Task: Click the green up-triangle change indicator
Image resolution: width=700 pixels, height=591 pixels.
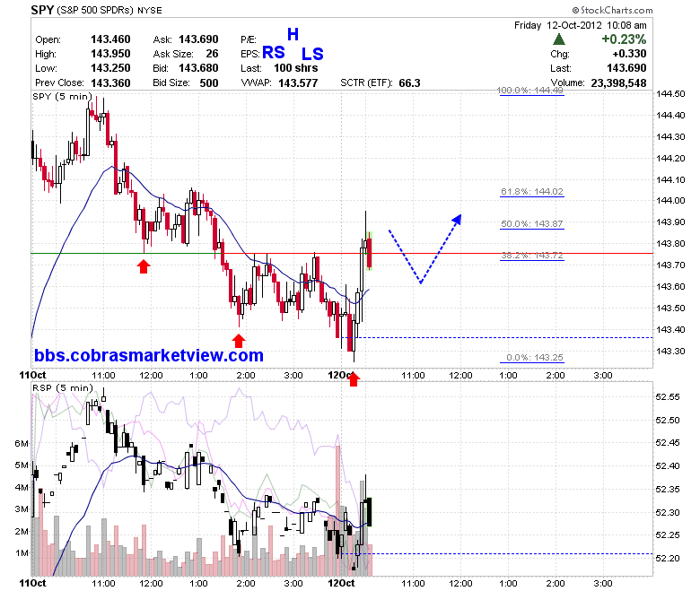Action: (x=558, y=39)
